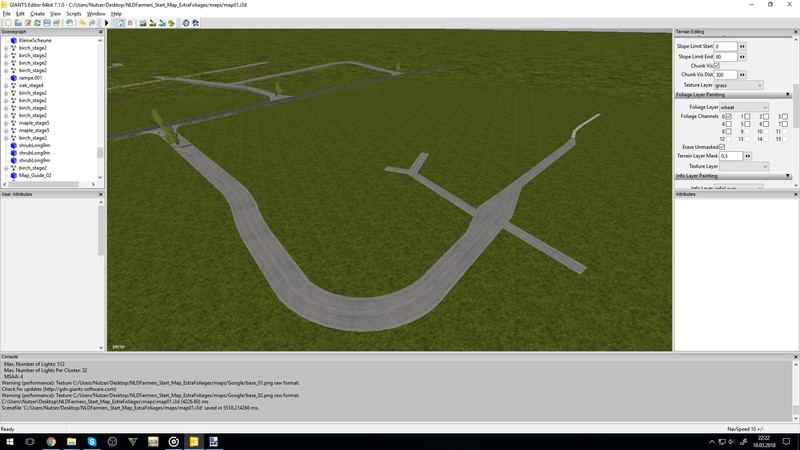Open the Help menu
Image resolution: width=800 pixels, height=450 pixels.
coord(116,14)
